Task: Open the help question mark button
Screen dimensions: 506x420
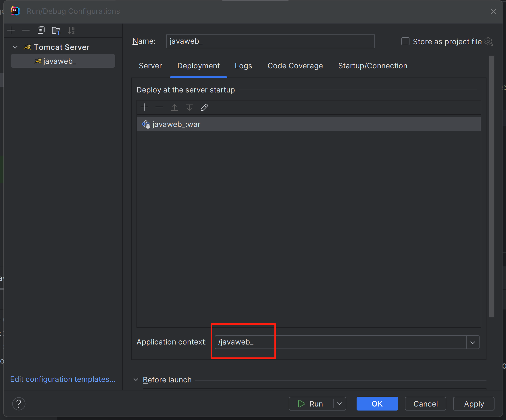Action: pyautogui.click(x=19, y=404)
